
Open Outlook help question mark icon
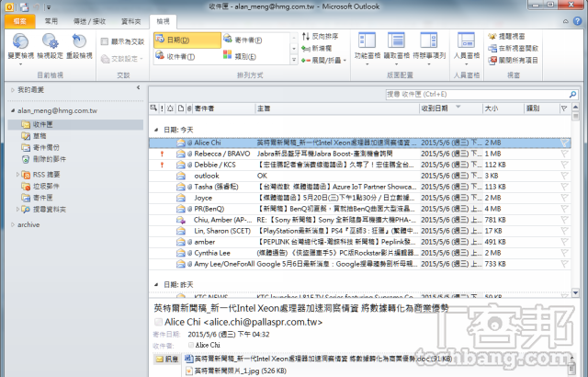tap(578, 21)
